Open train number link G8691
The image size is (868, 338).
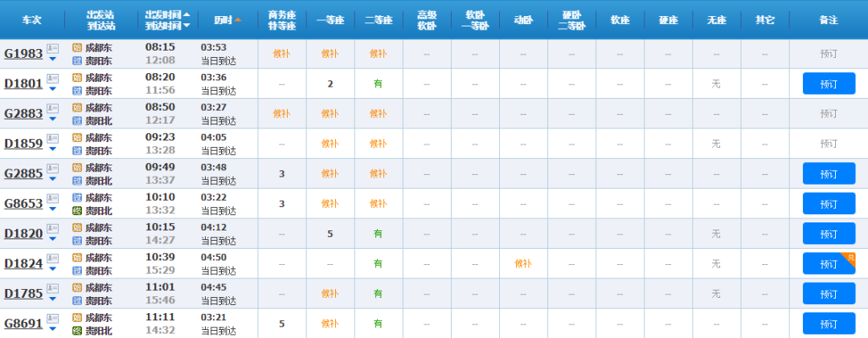[24, 323]
